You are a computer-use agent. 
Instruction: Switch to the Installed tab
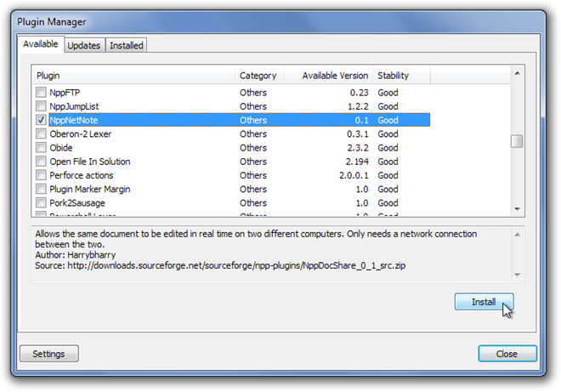click(127, 45)
